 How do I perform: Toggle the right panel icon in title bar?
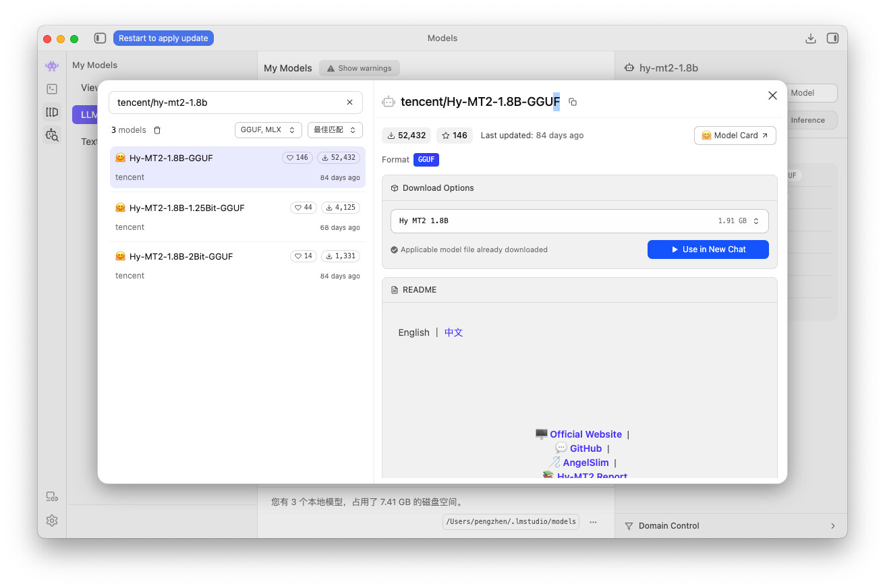[832, 38]
